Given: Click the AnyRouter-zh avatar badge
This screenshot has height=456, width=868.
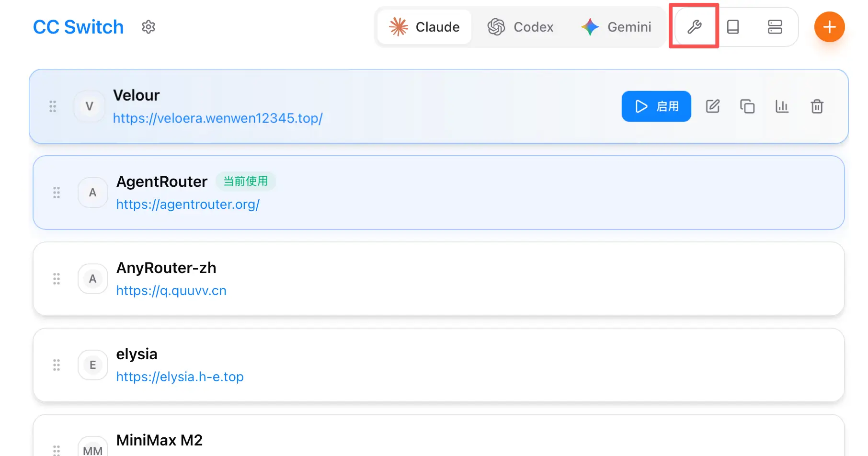Looking at the screenshot, I should (92, 279).
